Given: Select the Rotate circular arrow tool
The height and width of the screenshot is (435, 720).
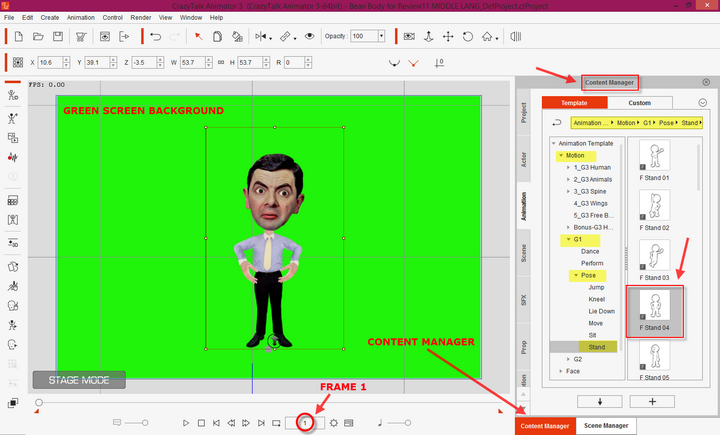Looking at the screenshot, I should [x=467, y=37].
